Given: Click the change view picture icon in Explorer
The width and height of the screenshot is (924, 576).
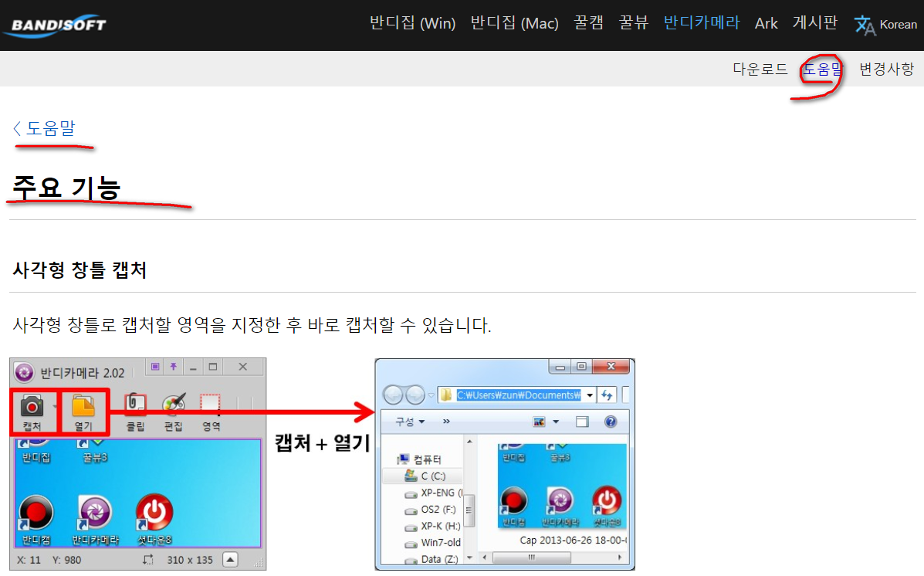Looking at the screenshot, I should 539,422.
